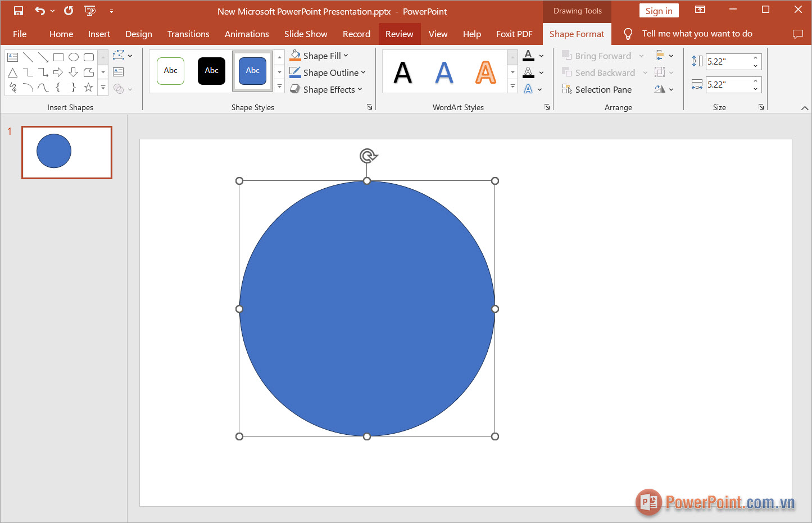Start slideshow from beginning via quick access icon

pyautogui.click(x=89, y=11)
